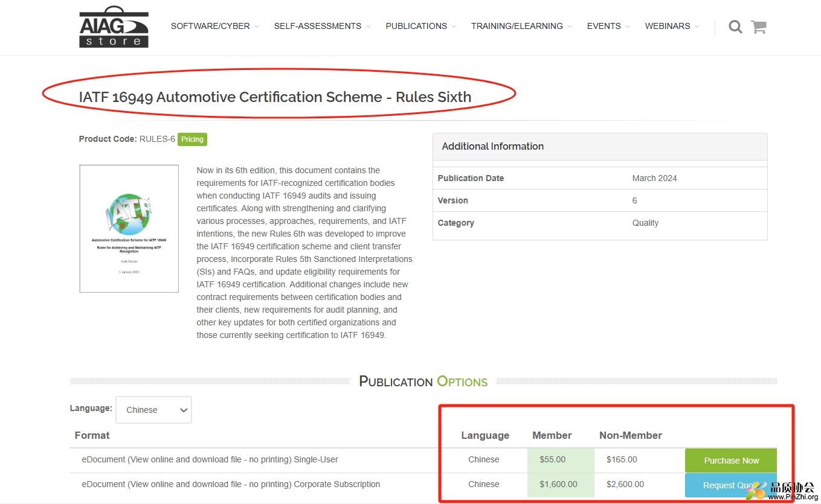Click the Language column header
The image size is (821, 504).
coord(485,435)
